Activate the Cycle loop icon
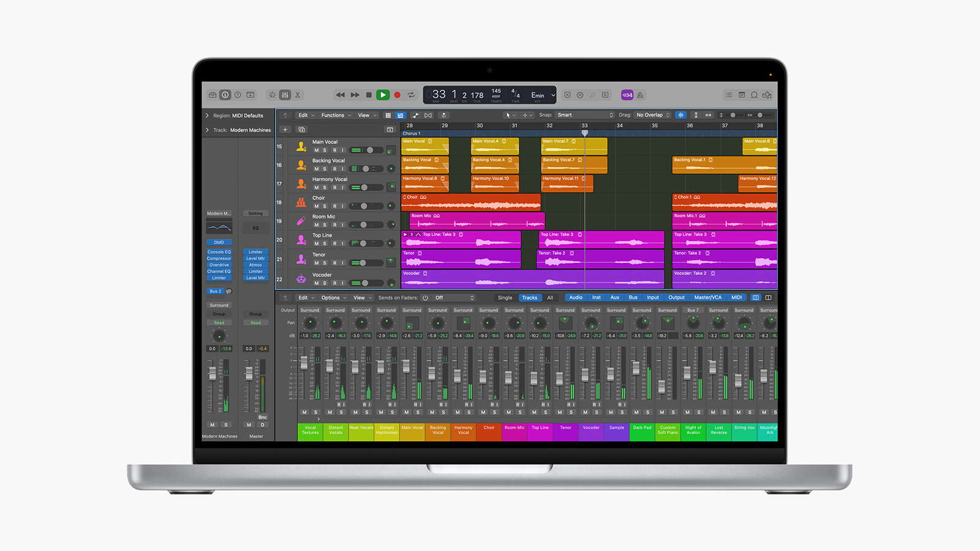 [412, 95]
